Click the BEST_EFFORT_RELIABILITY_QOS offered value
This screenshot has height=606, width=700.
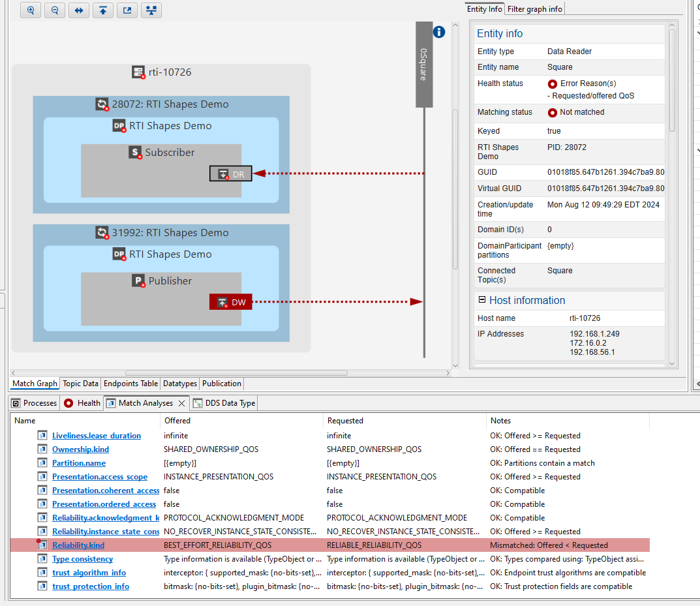coord(217,545)
